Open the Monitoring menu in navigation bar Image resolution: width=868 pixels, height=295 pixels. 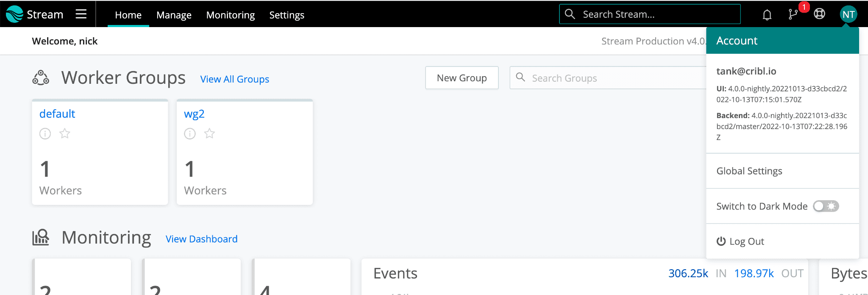pyautogui.click(x=231, y=15)
